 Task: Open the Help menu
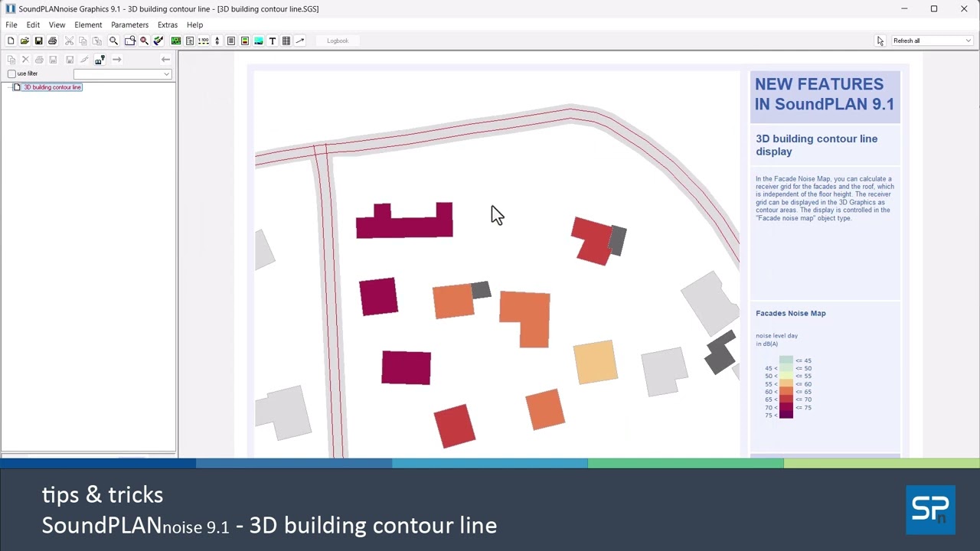point(194,24)
